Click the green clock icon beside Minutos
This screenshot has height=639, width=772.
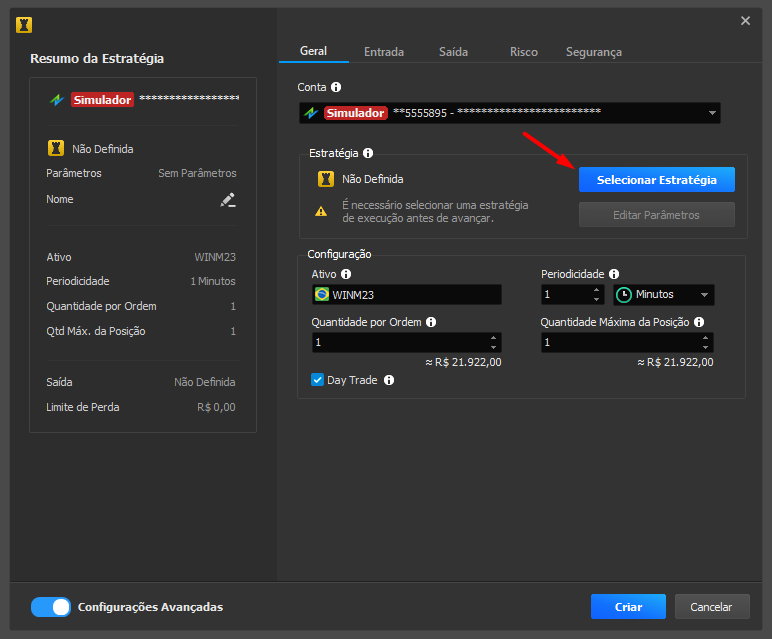click(x=624, y=295)
